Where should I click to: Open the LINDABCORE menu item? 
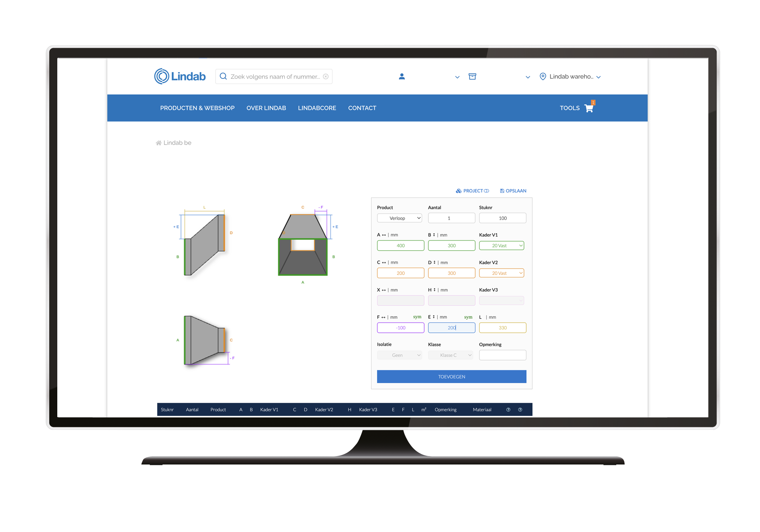click(317, 108)
